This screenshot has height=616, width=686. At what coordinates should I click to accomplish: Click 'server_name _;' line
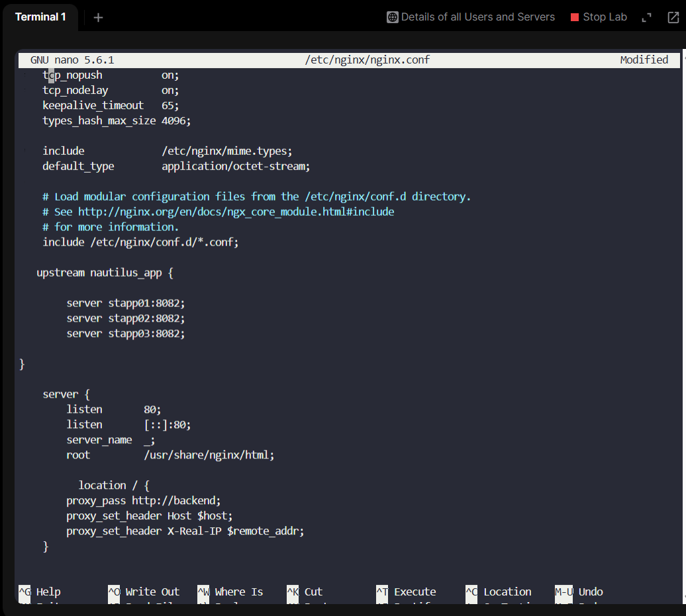(x=111, y=440)
